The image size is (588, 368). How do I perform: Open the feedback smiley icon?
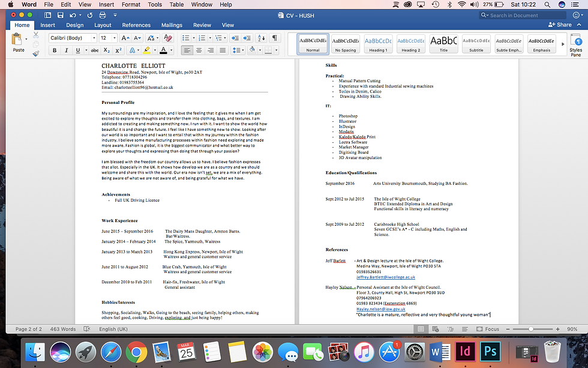pos(577,16)
